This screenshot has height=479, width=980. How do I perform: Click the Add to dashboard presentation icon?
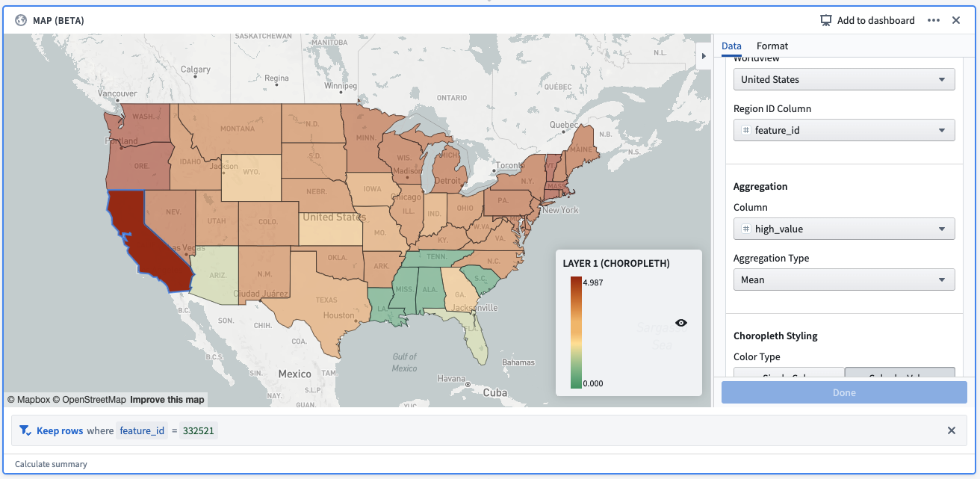click(825, 21)
